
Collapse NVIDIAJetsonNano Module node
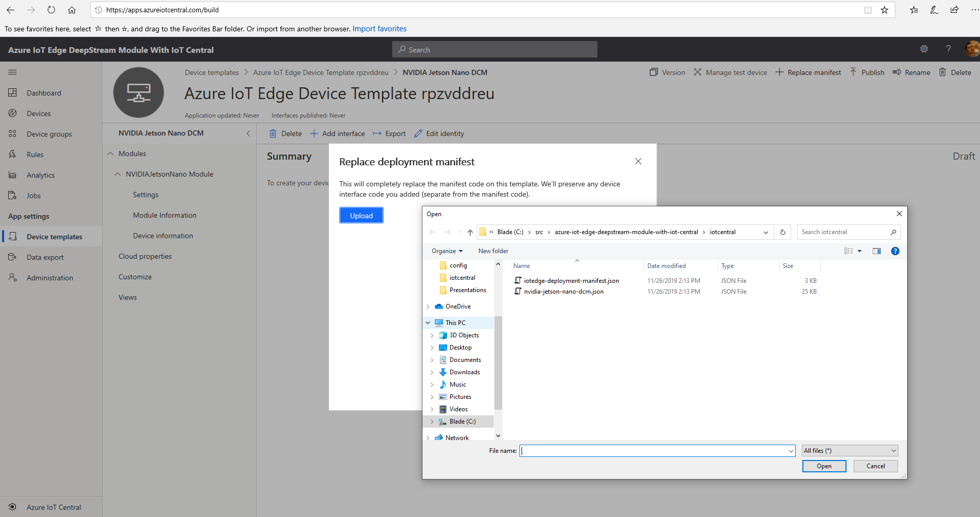(118, 174)
